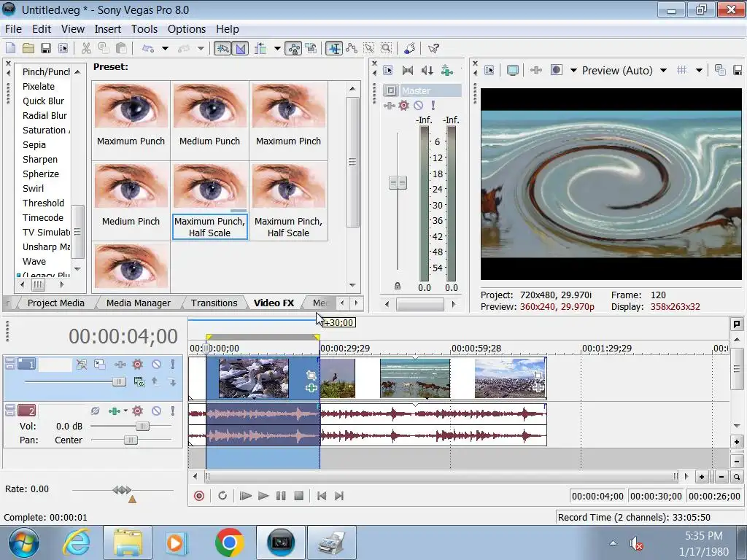The image size is (747, 560).
Task: Click the Open folder icon in toolbar
Action: (x=28, y=48)
